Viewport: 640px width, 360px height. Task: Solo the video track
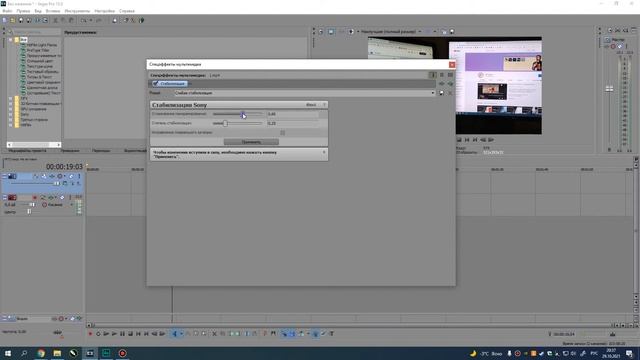click(79, 176)
